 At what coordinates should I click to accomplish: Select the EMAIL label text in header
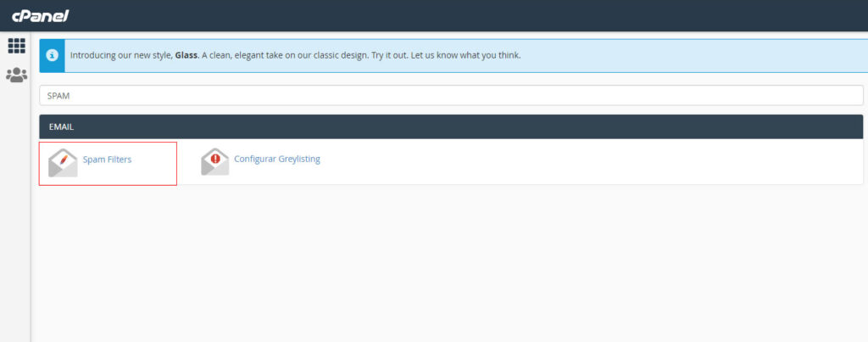pos(60,127)
